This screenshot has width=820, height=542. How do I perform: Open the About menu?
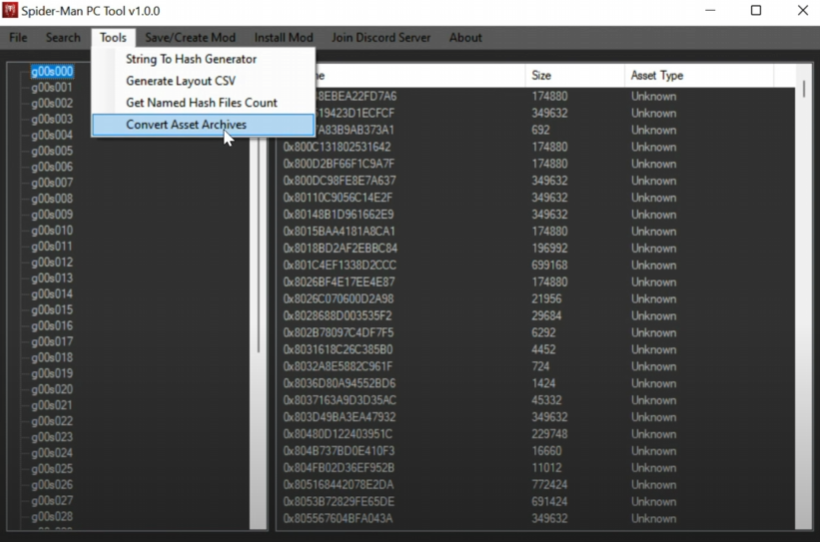click(x=465, y=38)
